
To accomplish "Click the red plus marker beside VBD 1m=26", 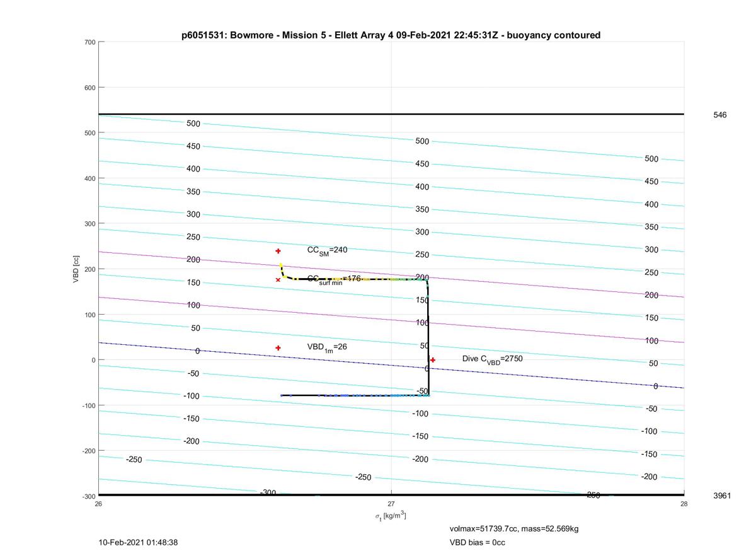I will tap(278, 348).
